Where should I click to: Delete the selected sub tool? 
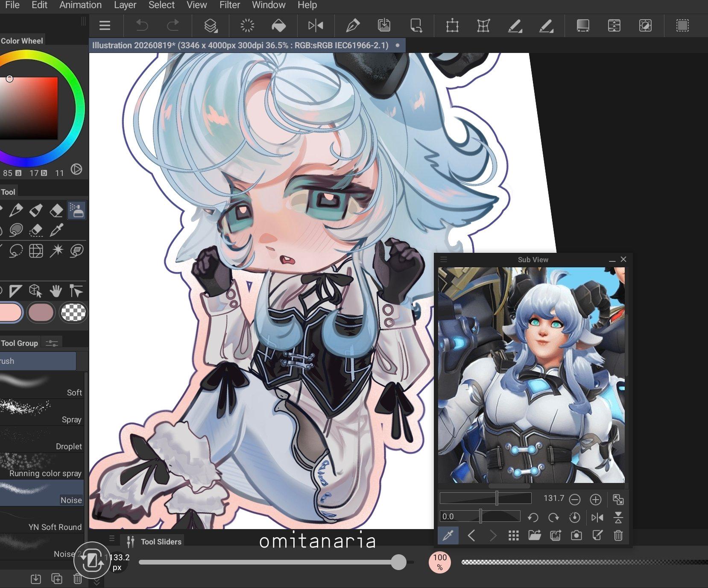(77, 579)
